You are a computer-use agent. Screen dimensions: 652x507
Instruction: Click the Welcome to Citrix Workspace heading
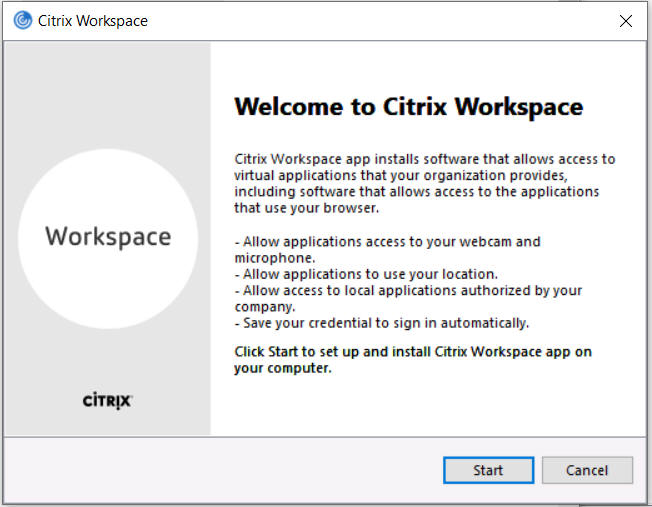pyautogui.click(x=408, y=107)
